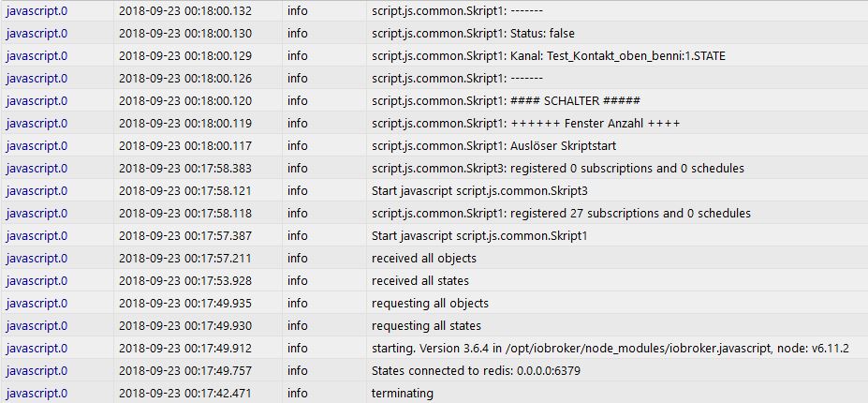Image resolution: width=868 pixels, height=403 pixels.
Task: Click the timestamp 2018-09-23 00:18:00.132
Action: tap(185, 11)
